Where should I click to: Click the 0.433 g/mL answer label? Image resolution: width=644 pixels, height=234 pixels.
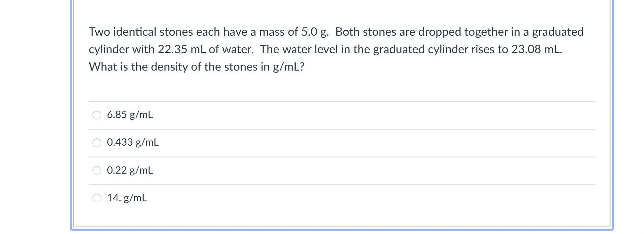click(x=132, y=143)
